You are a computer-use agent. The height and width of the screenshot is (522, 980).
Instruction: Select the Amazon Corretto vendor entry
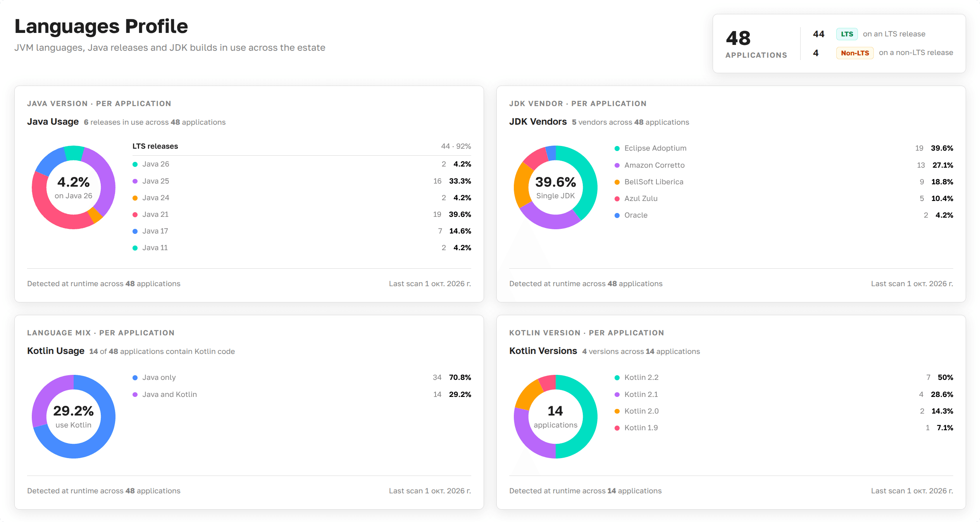coord(784,165)
